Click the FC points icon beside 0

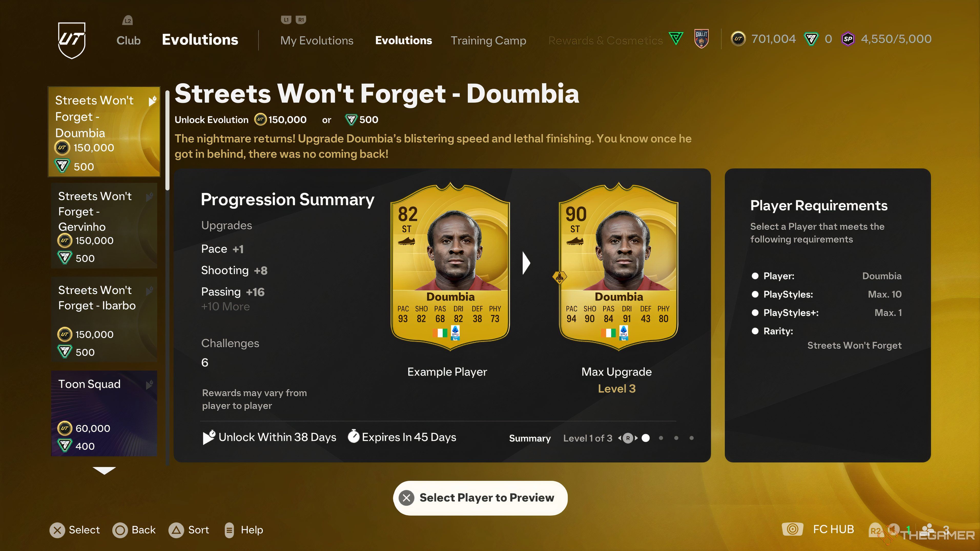tap(811, 39)
